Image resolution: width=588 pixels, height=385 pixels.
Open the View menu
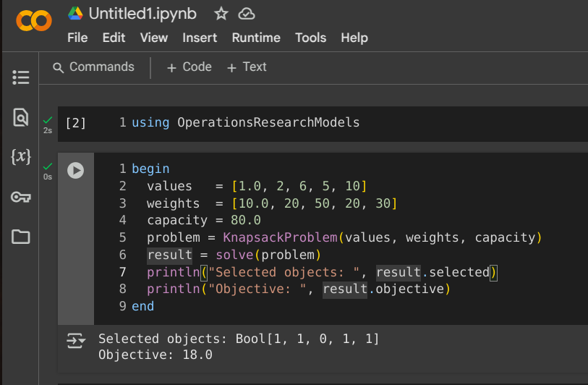pyautogui.click(x=154, y=38)
